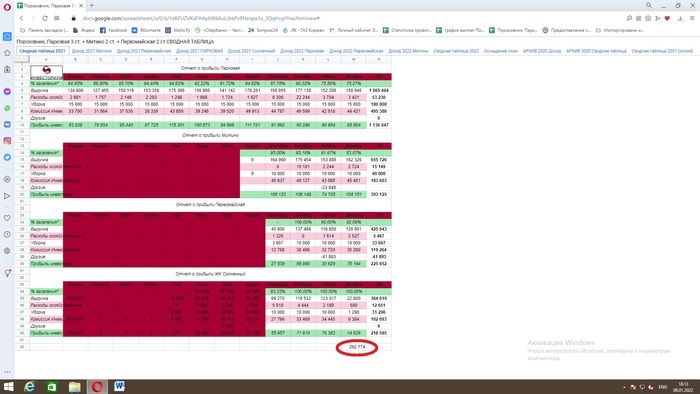The height and width of the screenshot is (394, 700).
Task: Reload the page with refresh icon
Action: point(45,18)
